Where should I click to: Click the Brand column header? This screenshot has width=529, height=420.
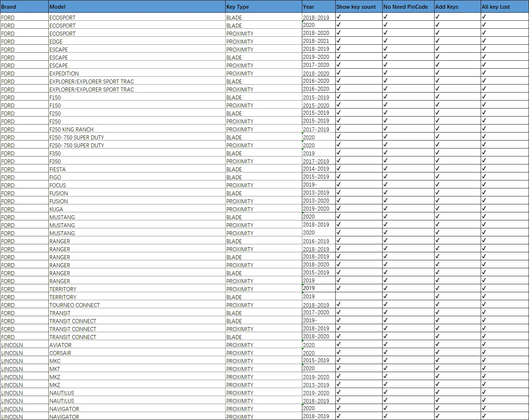24,7
